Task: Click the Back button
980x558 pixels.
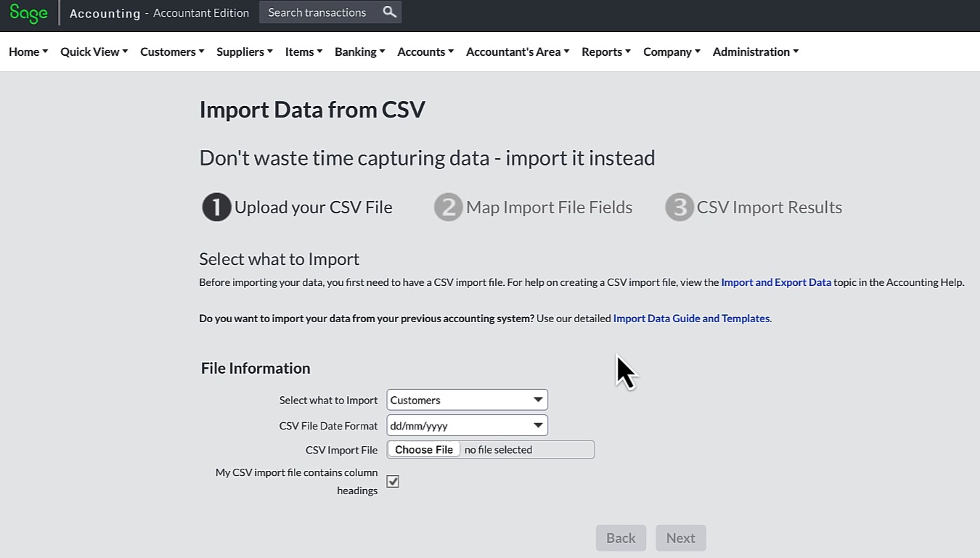Action: coord(621,538)
